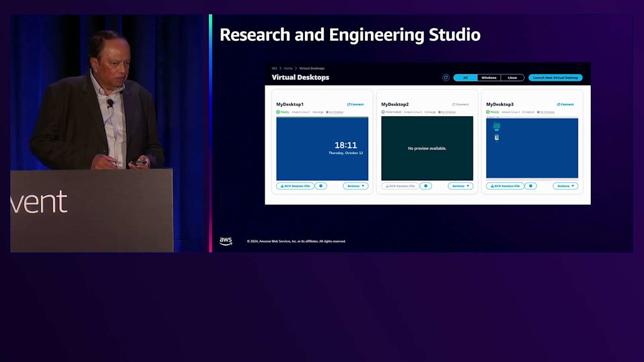Click DCV Session File under MyDesktop2
This screenshot has height=362, width=644.
400,186
